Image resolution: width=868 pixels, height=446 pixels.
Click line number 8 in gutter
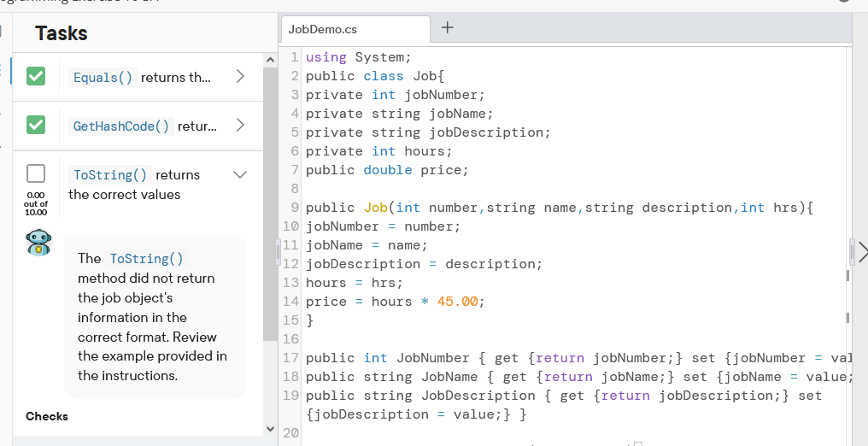pos(295,189)
